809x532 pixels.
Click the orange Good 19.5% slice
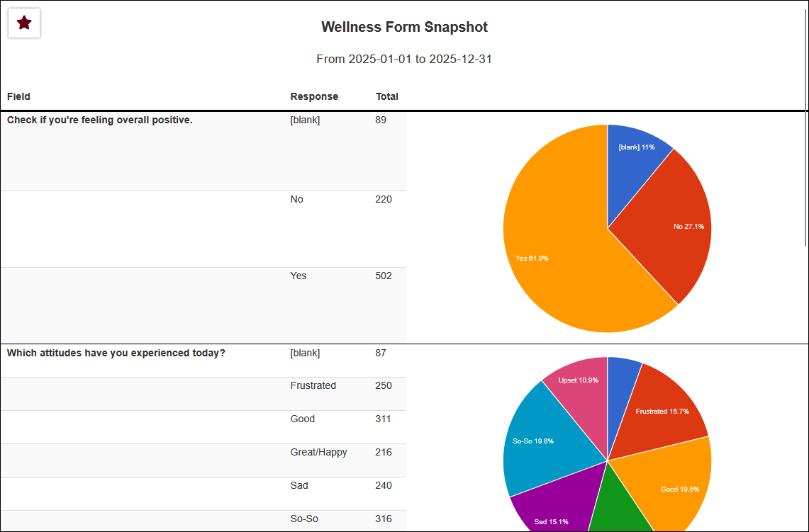674,482
